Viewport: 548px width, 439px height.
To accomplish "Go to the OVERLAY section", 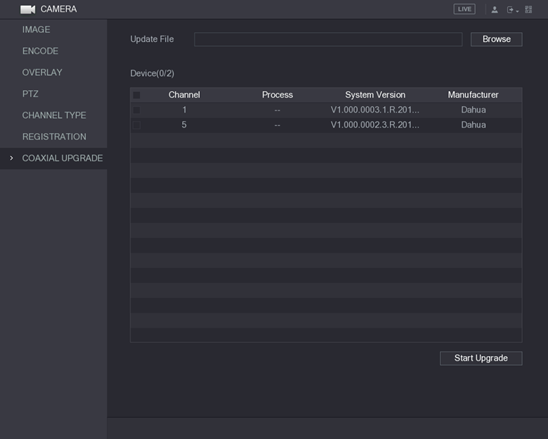I will [42, 72].
